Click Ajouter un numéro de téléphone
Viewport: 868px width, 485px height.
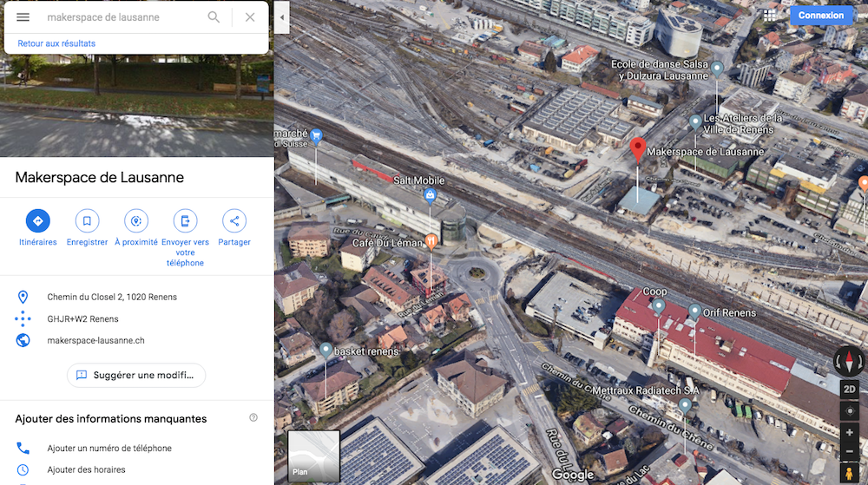point(109,448)
